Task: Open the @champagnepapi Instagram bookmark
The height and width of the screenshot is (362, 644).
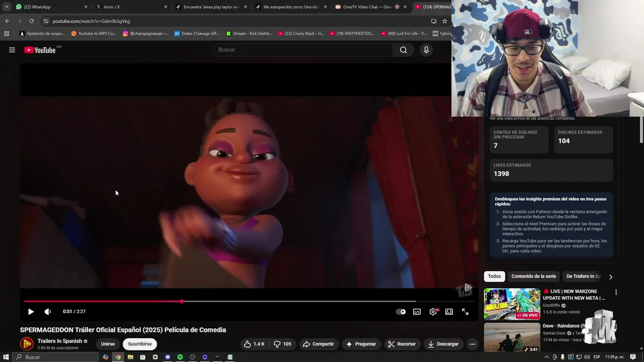Action: 145,34
